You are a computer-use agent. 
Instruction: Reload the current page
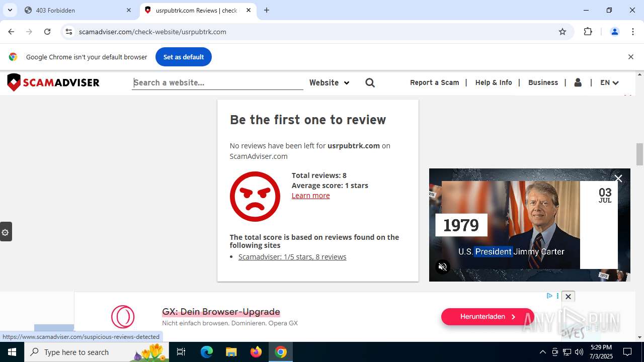pos(47,32)
